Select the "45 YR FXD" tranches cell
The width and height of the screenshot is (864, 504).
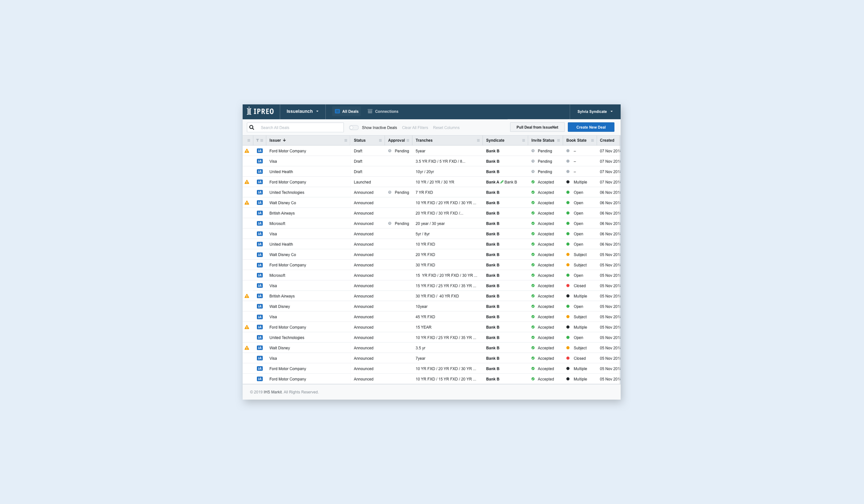[425, 317]
